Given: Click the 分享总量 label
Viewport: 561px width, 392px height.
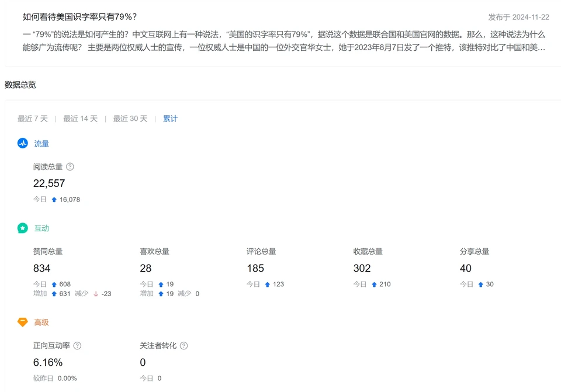Looking at the screenshot, I should 475,251.
